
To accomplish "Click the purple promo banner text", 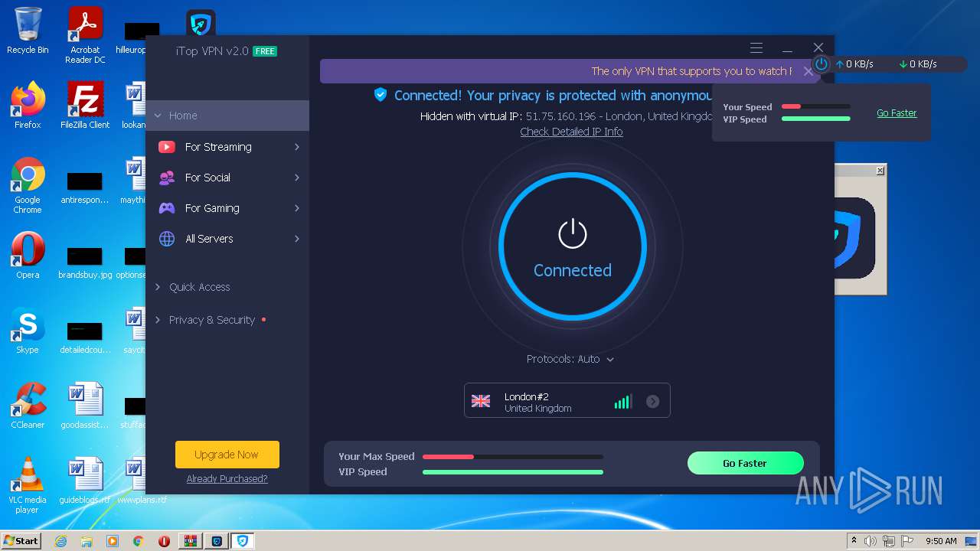I will pyautogui.click(x=691, y=71).
